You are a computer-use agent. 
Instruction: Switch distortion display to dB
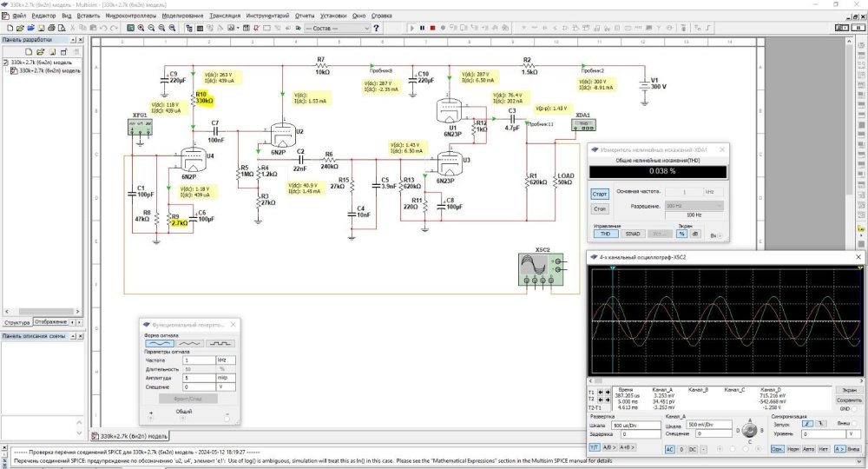tap(695, 234)
